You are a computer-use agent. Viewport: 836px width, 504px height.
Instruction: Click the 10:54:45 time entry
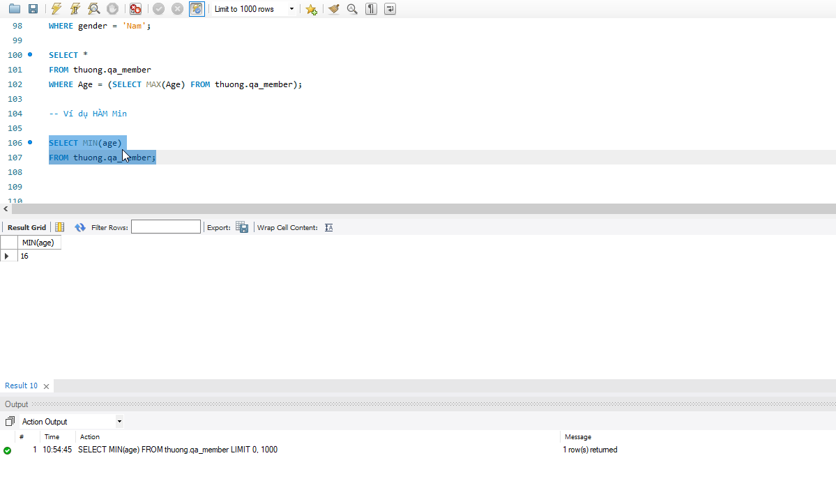click(57, 450)
